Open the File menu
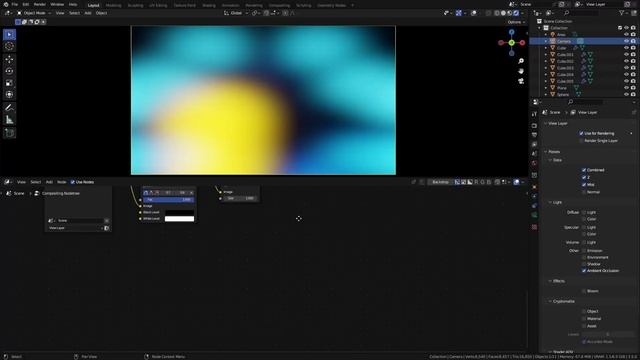Image resolution: width=640 pixels, height=360 pixels. click(x=15, y=4)
